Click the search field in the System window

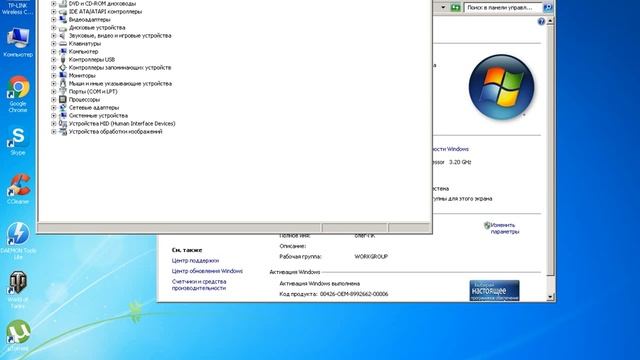(503, 7)
